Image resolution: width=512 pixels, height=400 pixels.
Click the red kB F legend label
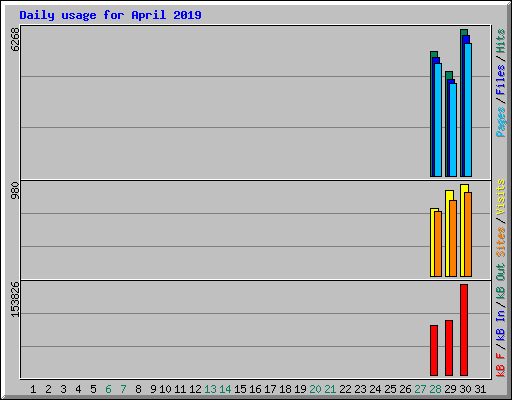tap(501, 365)
